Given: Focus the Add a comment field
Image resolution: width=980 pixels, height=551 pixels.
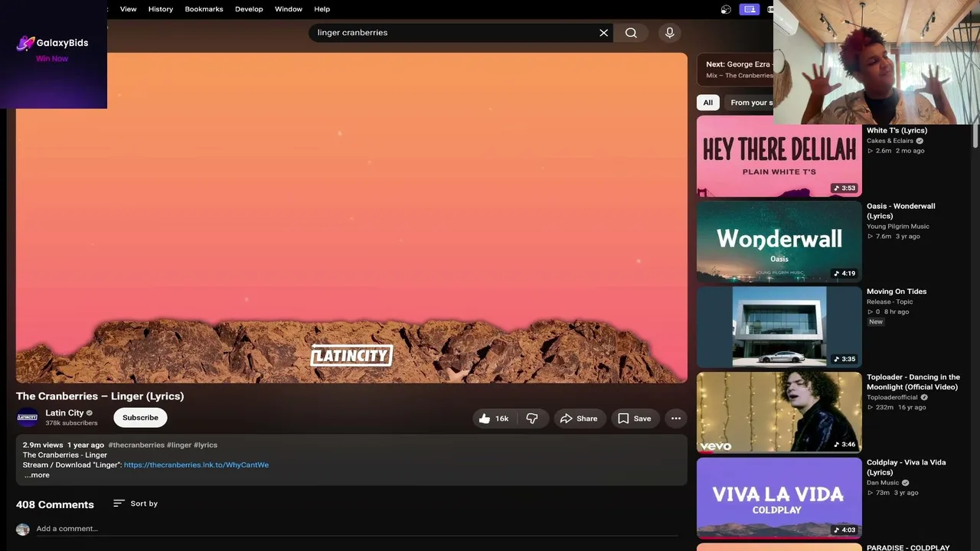Looking at the screenshot, I should 357,529.
